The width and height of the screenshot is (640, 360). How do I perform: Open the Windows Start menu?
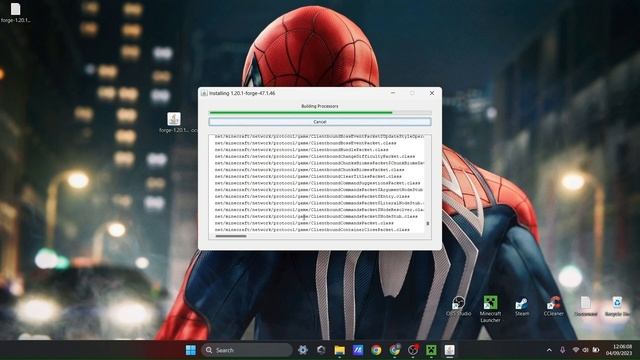tap(191, 350)
